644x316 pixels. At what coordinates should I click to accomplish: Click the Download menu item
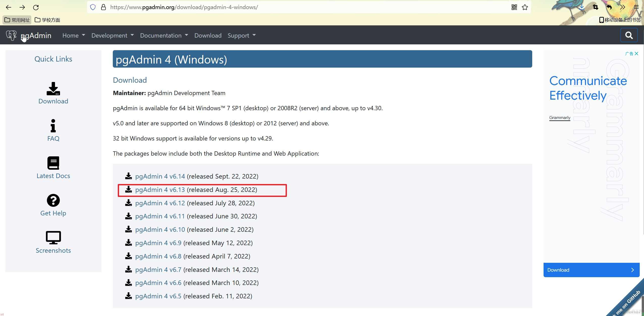(x=208, y=35)
